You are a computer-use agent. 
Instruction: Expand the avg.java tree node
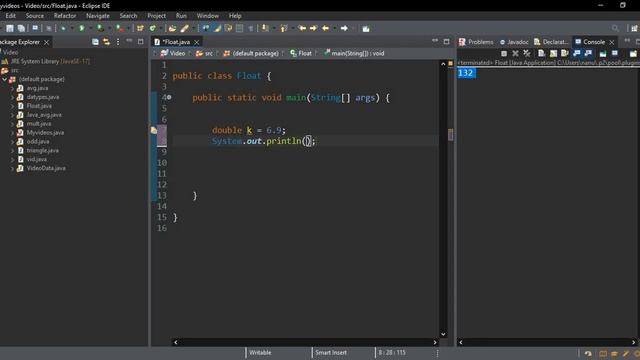coord(12,88)
